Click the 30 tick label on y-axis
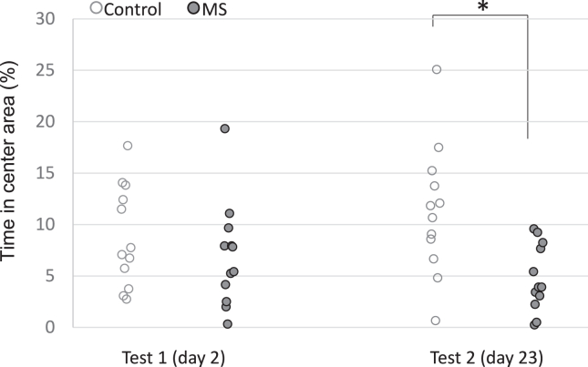Image resolution: width=588 pixels, height=367 pixels. [46, 19]
